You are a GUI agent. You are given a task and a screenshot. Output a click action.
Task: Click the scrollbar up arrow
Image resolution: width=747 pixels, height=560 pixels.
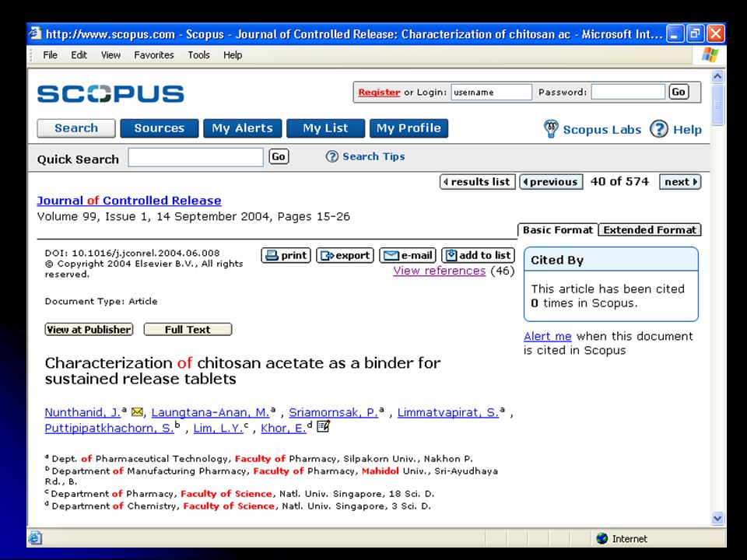point(717,76)
